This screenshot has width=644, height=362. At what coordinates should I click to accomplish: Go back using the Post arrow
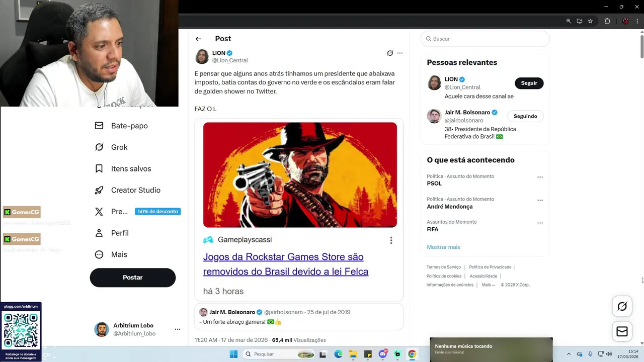198,39
